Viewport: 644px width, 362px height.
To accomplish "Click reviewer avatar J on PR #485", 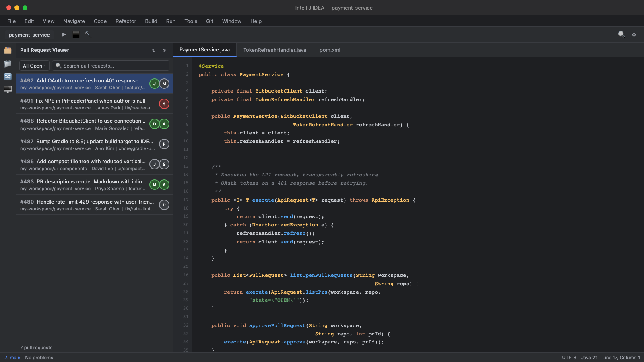I will point(155,164).
